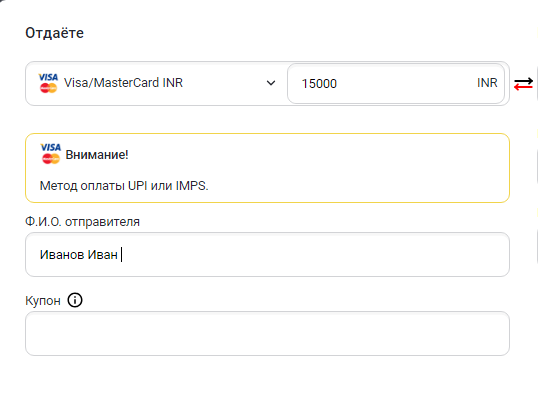Viewport: 538px width, 395px height.
Task: Click the Внимание! notice title
Action: pos(97,155)
